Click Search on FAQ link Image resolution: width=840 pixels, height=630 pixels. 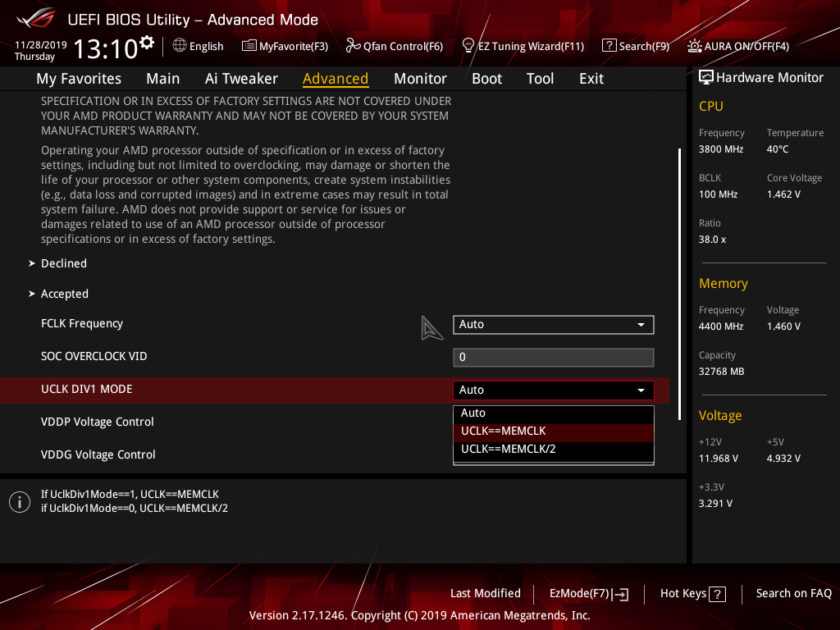[x=793, y=593]
